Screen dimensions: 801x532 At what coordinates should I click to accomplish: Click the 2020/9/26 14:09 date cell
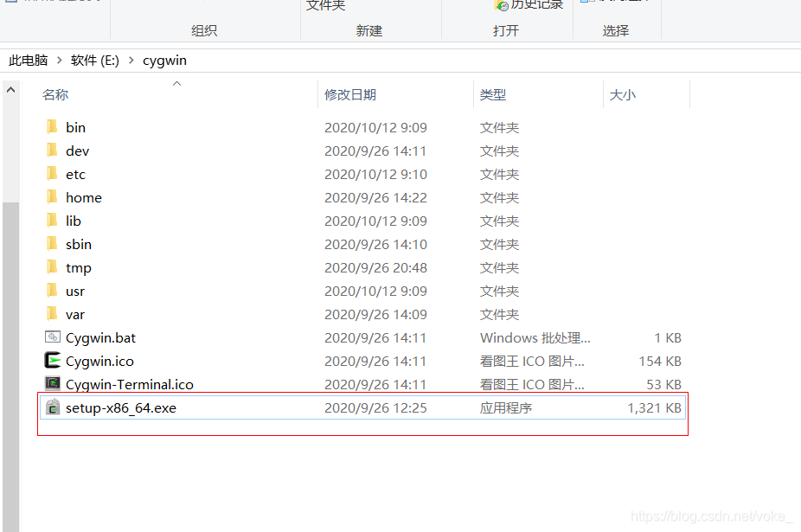pos(375,315)
